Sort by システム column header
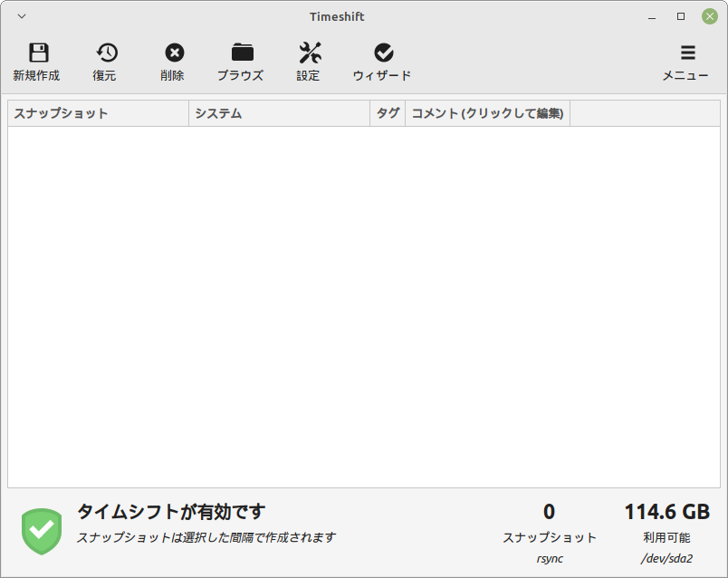The height and width of the screenshot is (578, 728). point(280,113)
